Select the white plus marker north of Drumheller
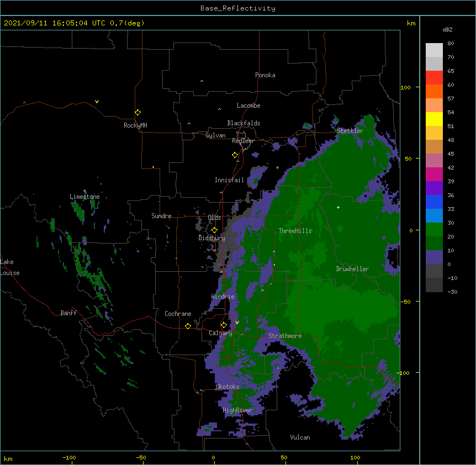Viewport: 476px width, 465px height. [338, 207]
